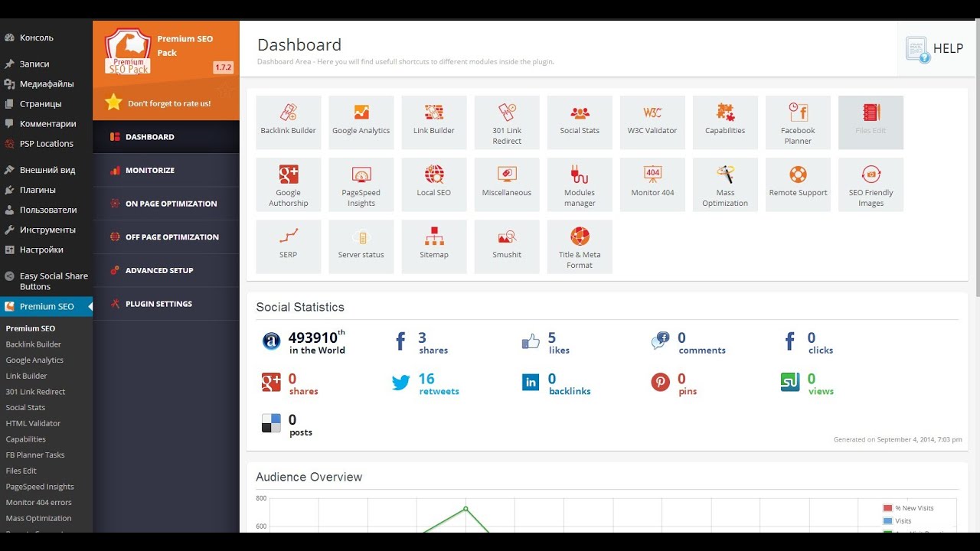Viewport: 980px width, 551px height.
Task: Open Медиафайлы in WordPress sidebar
Action: (x=46, y=84)
